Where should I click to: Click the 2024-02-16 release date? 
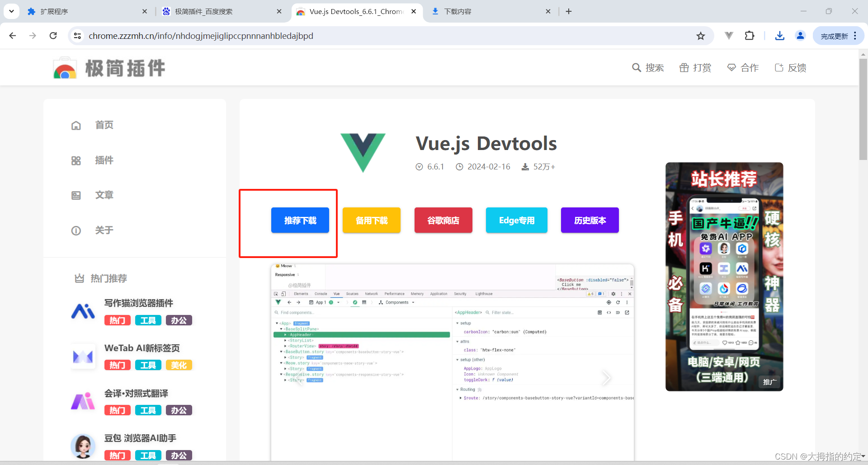click(x=489, y=167)
